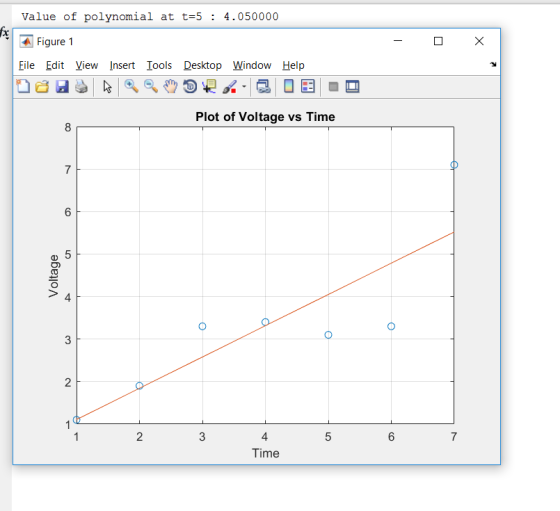The height and width of the screenshot is (511, 560).
Task: Click the dock figure arrow icon
Action: click(493, 64)
